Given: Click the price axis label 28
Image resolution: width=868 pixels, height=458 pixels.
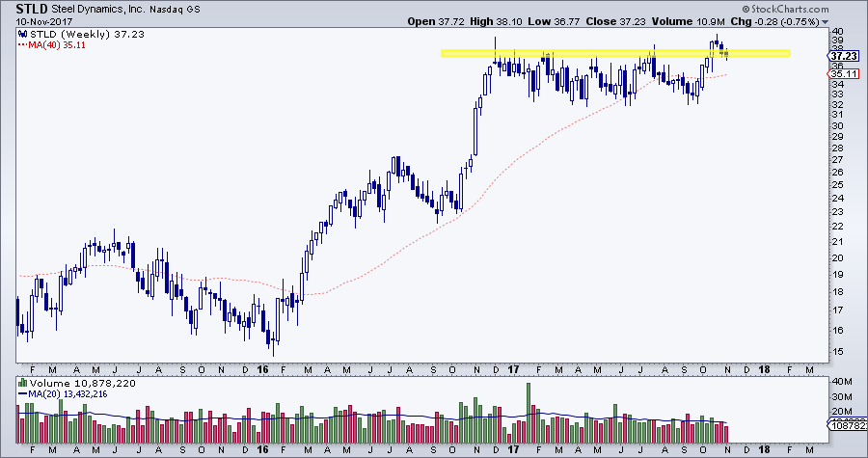Looking at the screenshot, I should click(x=836, y=148).
